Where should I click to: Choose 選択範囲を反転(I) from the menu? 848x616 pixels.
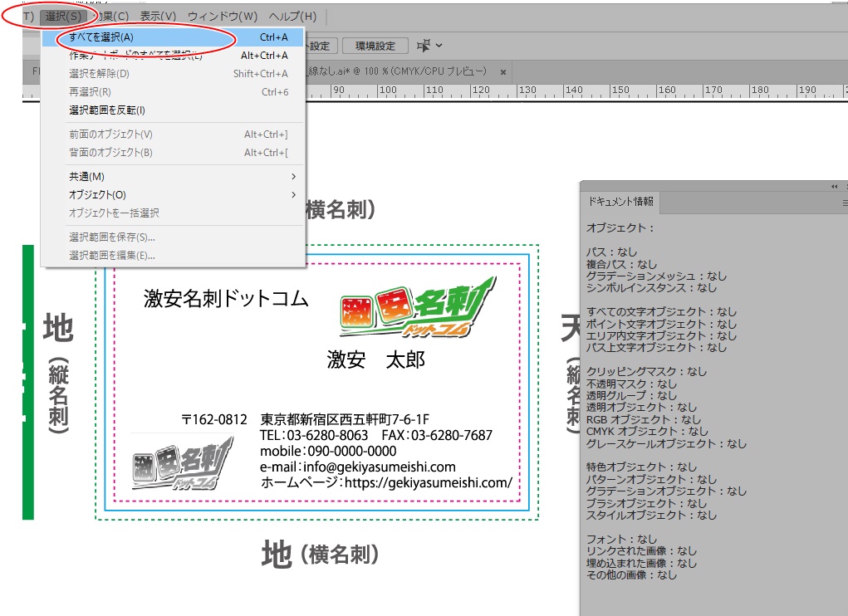[x=173, y=110]
